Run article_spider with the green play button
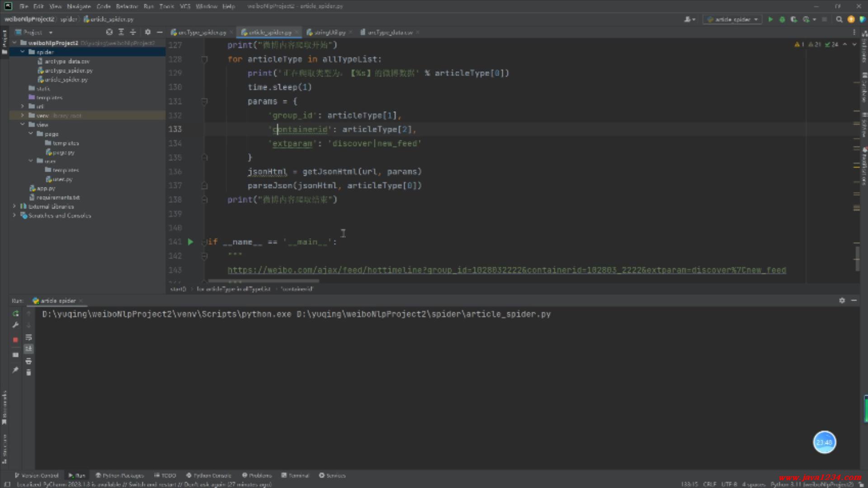Image resolution: width=868 pixels, height=488 pixels. (770, 19)
